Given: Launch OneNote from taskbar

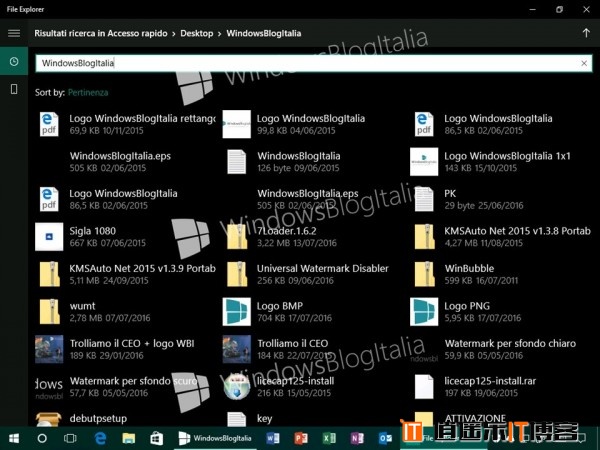Looking at the screenshot, I should click(357, 439).
